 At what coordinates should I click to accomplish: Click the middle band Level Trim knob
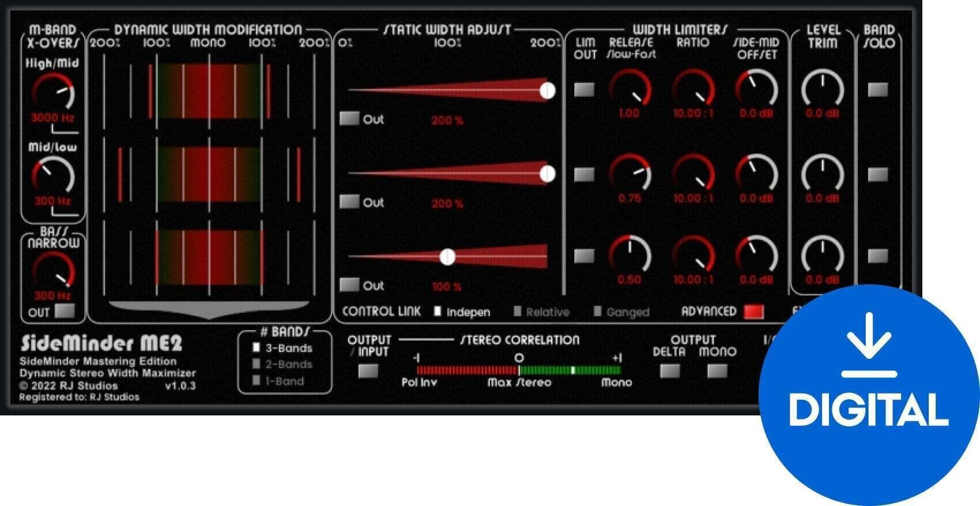(823, 174)
